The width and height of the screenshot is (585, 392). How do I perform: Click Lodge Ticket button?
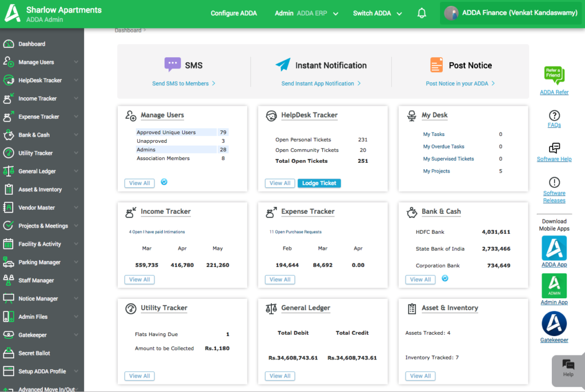point(319,183)
